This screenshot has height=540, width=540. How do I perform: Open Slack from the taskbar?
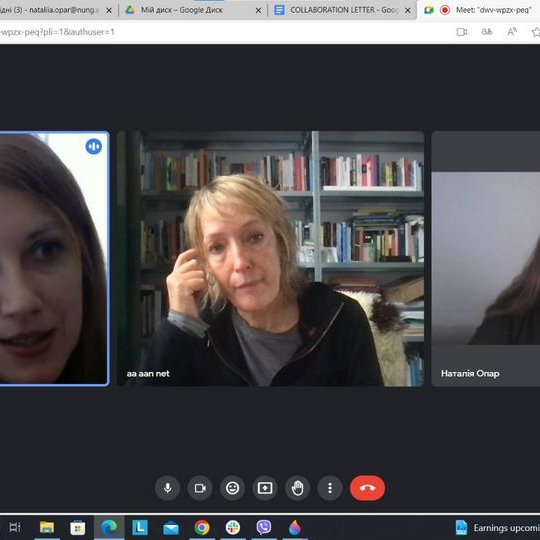[x=233, y=527]
